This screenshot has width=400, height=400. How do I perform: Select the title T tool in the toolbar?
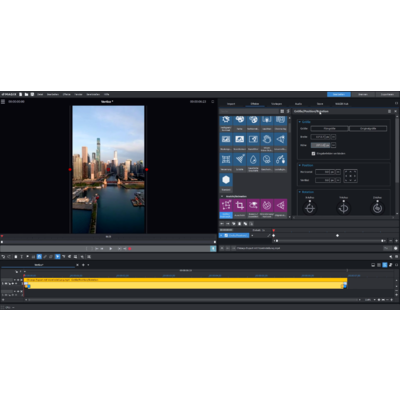(x=22, y=257)
